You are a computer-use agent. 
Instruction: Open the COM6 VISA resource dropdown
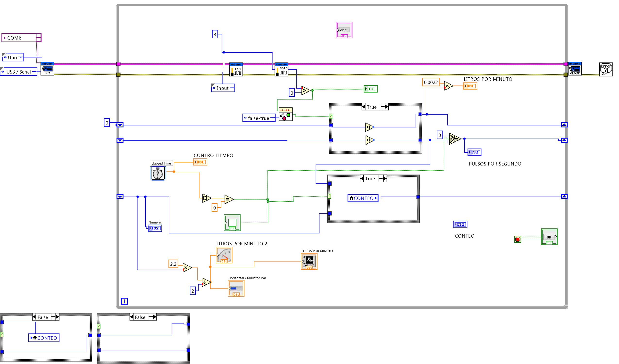[39, 38]
